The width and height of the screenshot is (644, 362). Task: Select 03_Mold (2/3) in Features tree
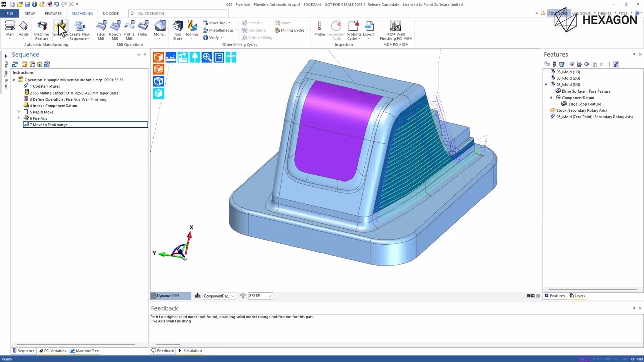[x=566, y=78]
